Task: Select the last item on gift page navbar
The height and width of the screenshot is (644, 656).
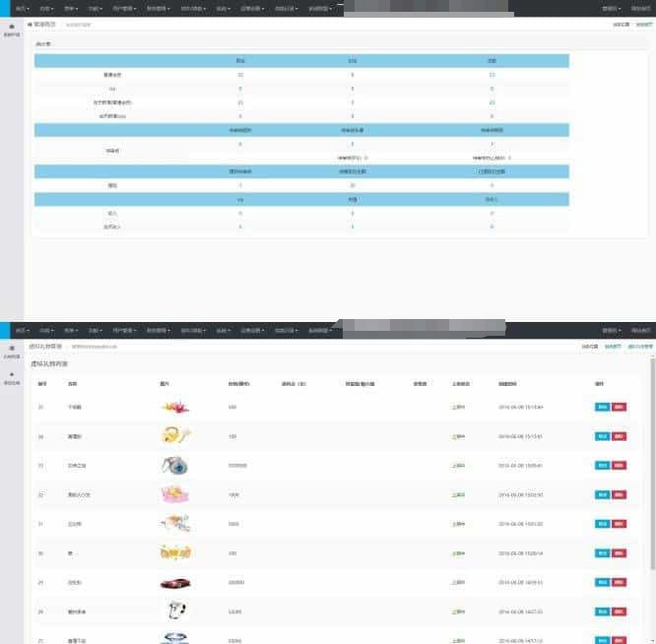Action: (x=640, y=330)
